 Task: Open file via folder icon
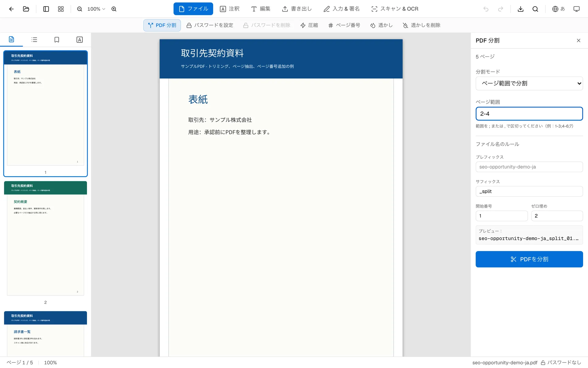coord(26,9)
